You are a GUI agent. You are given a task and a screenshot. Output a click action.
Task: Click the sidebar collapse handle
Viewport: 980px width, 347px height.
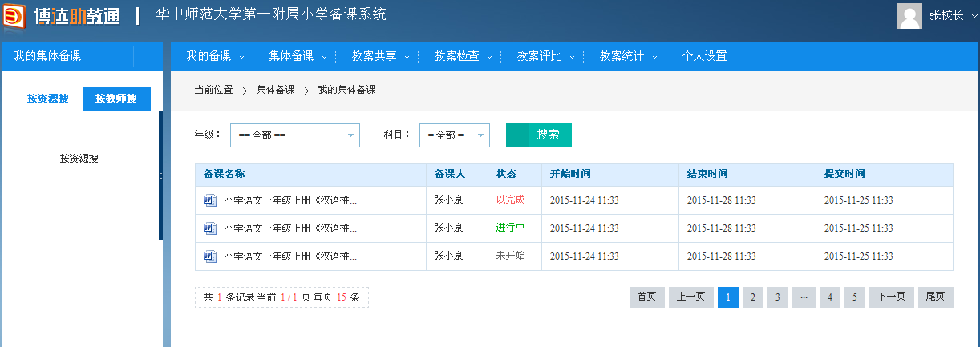[x=160, y=176]
